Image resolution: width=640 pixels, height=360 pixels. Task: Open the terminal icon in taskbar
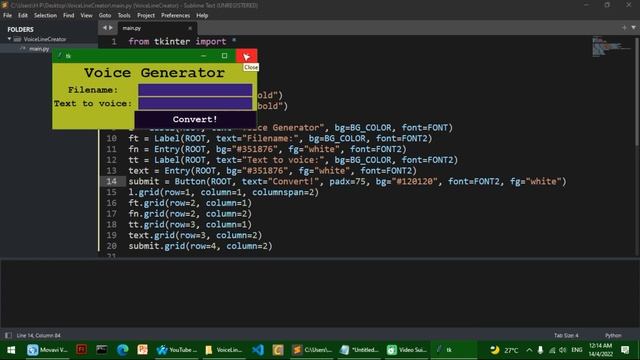[102, 350]
